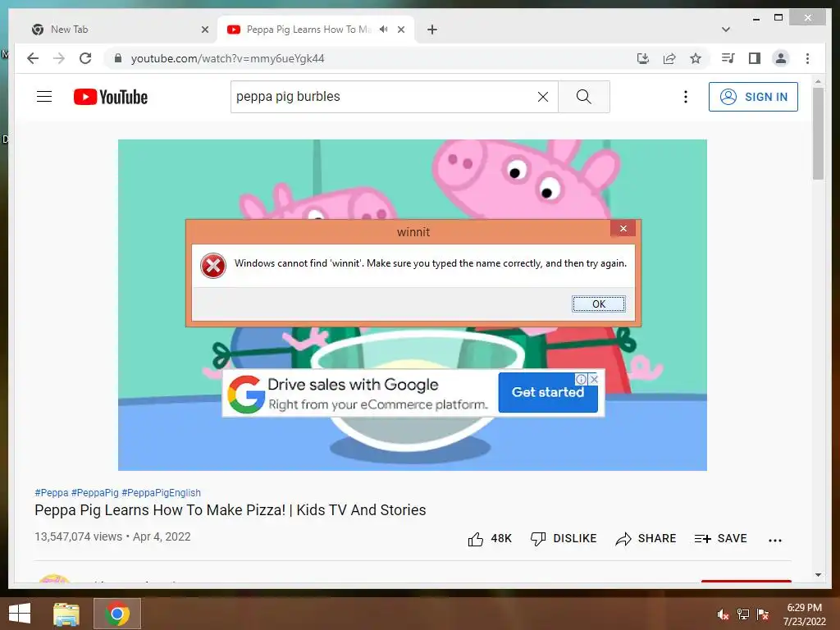Open media controls icon in Chrome toolbar
The width and height of the screenshot is (840, 630).
pos(728,58)
